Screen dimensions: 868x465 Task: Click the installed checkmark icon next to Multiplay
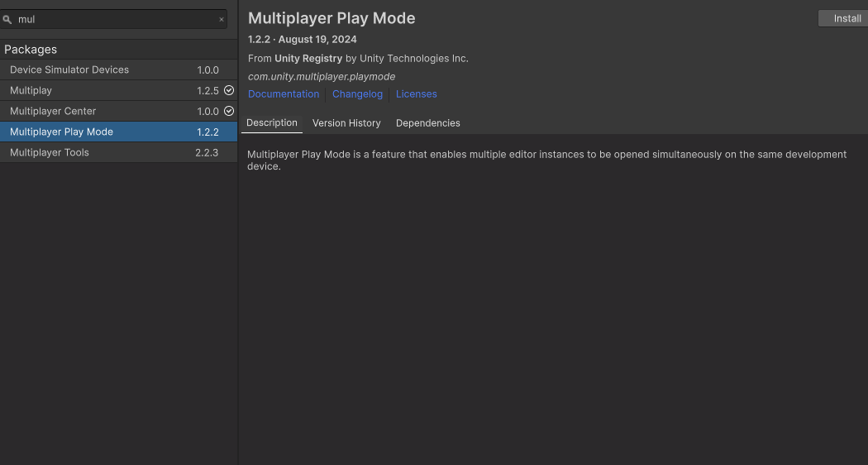pyautogui.click(x=229, y=90)
